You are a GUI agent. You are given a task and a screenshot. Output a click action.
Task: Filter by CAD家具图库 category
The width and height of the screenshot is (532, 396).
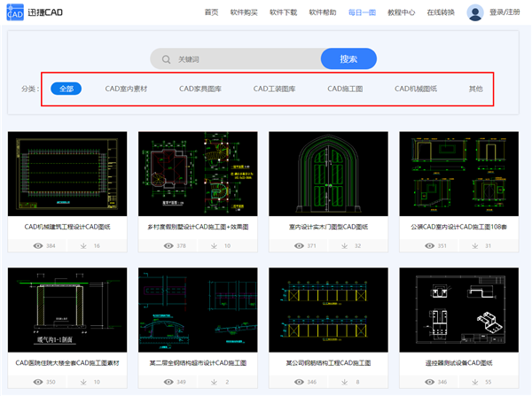[200, 89]
